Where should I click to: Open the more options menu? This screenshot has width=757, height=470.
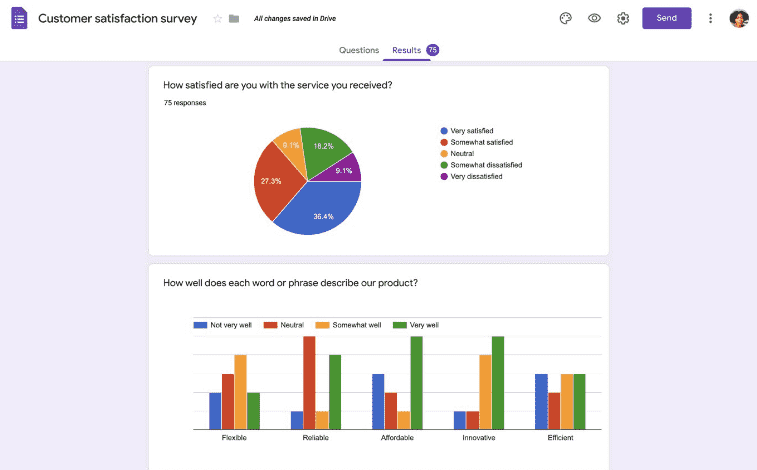710,18
